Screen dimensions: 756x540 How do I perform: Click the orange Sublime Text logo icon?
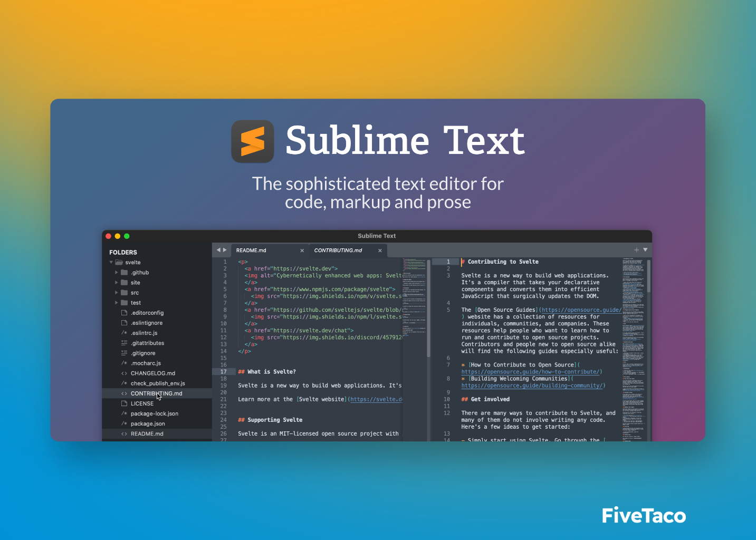[x=252, y=141]
